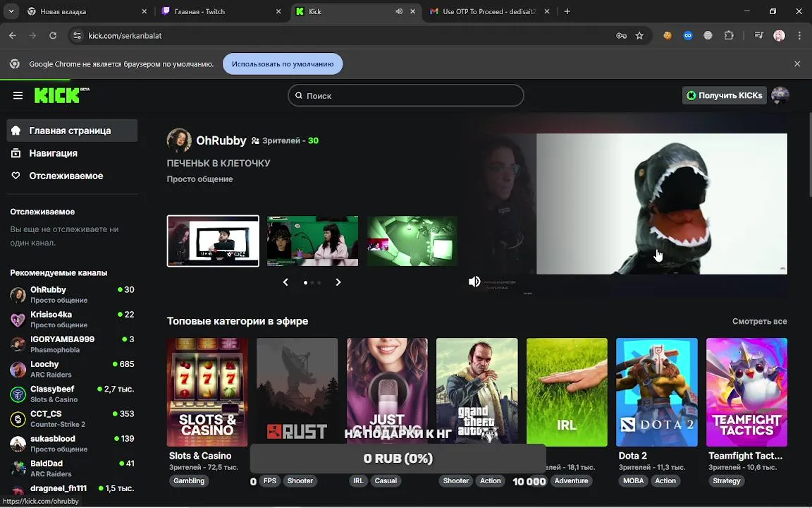The width and height of the screenshot is (812, 508).
Task: Click the Strategy tag under Teamfight Tactics
Action: click(727, 481)
